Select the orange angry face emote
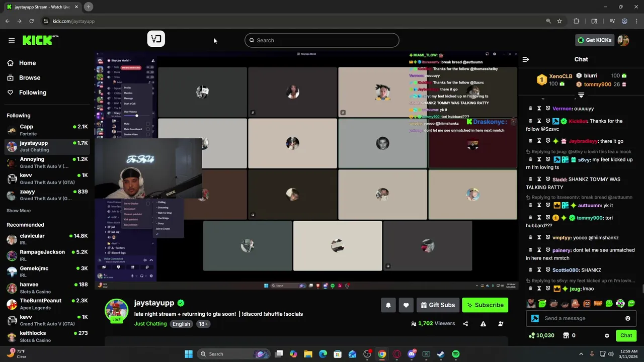This screenshot has width=644, height=362. click(x=587, y=303)
